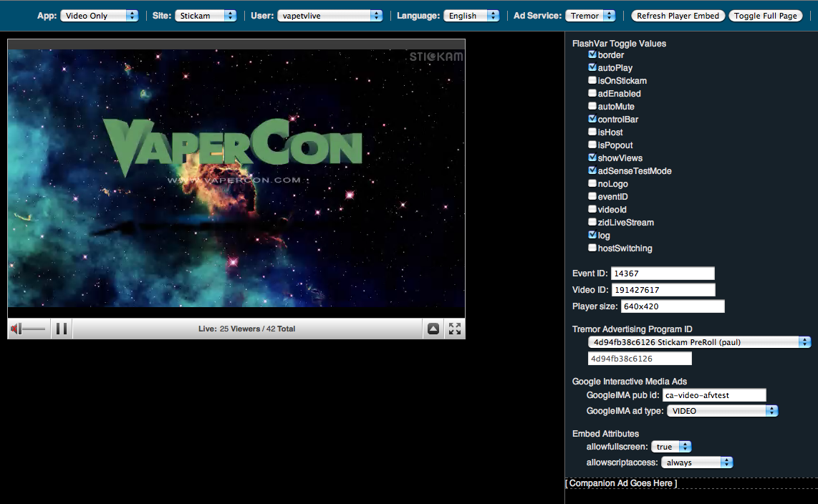Check the hostSwitching option
Image resolution: width=818 pixels, height=504 pixels.
pos(592,248)
